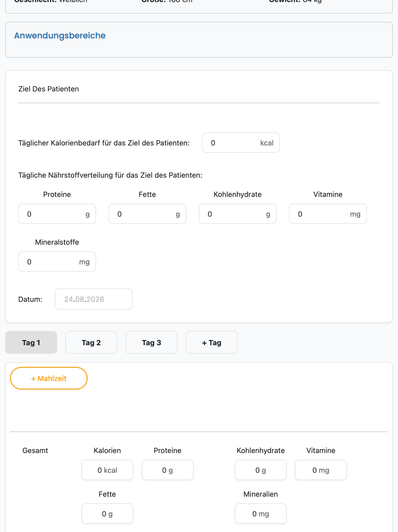398x532 pixels.
Task: Click the Gesamt Fette 0 g box
Action: 107,514
